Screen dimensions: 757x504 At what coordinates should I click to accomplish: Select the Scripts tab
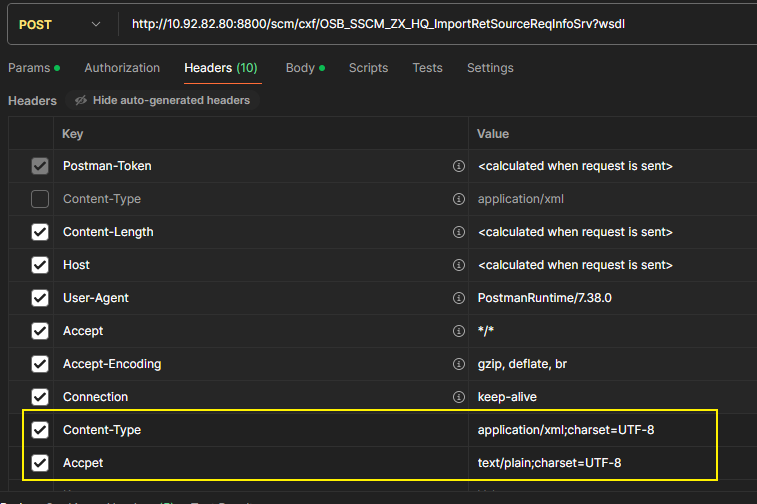(368, 68)
